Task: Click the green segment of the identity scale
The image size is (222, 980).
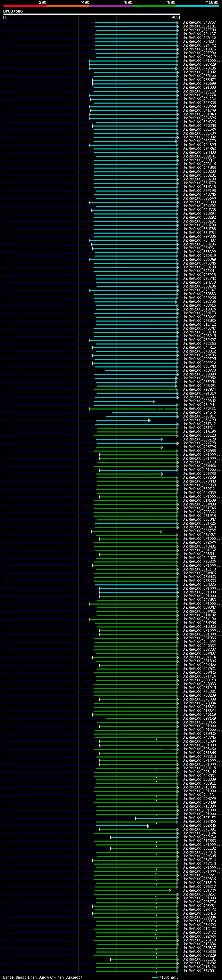Action: tap(154, 6)
